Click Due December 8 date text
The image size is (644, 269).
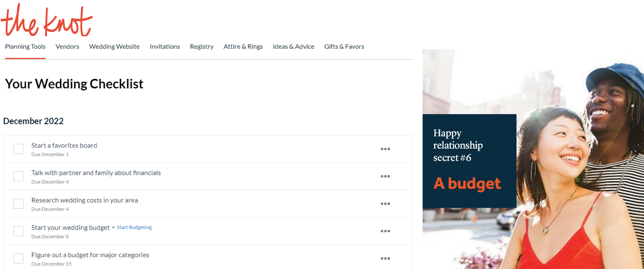tap(50, 237)
